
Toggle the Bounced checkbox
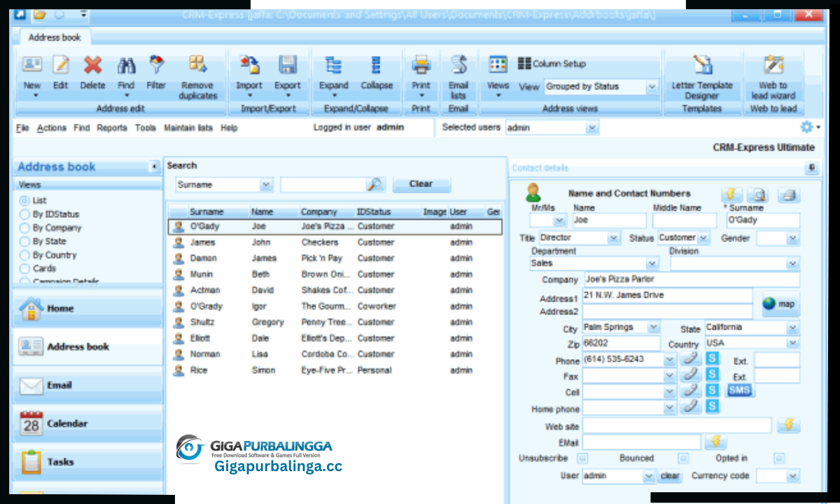coord(683,458)
